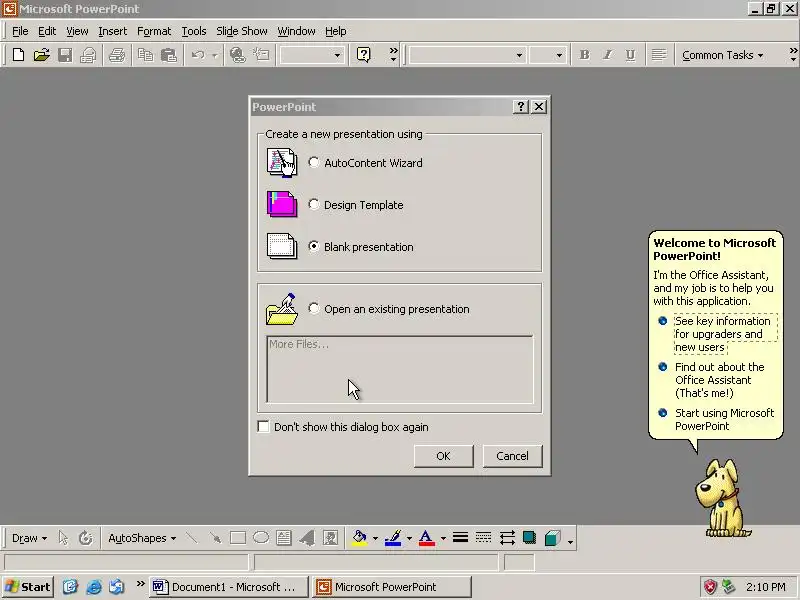Open the Zoom percentage dropdown
The image size is (800, 600).
pyautogui.click(x=337, y=55)
